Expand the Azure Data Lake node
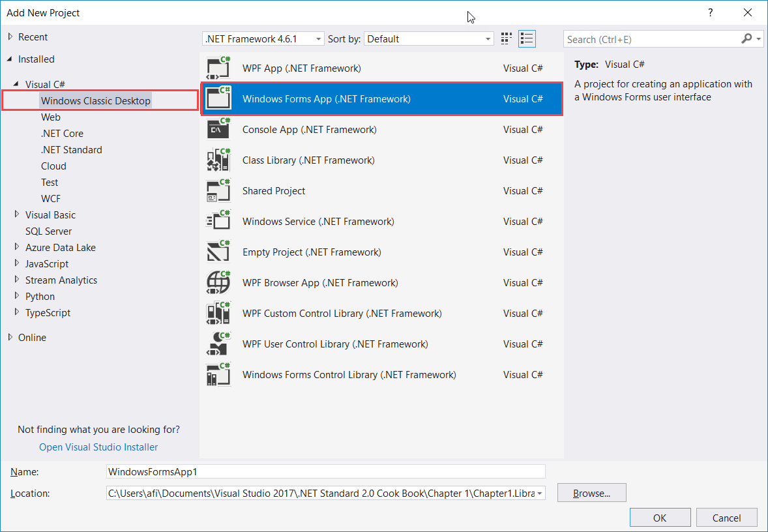The image size is (768, 532). coord(17,247)
